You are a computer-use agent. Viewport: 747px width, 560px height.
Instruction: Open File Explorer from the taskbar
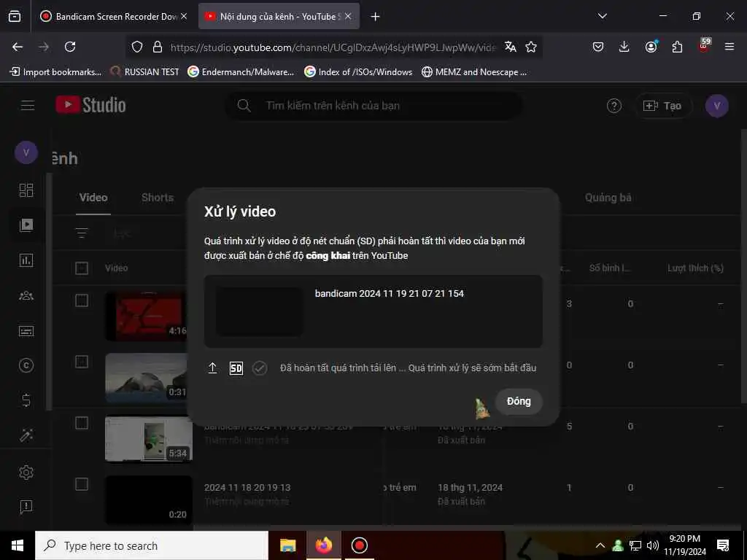click(x=287, y=545)
